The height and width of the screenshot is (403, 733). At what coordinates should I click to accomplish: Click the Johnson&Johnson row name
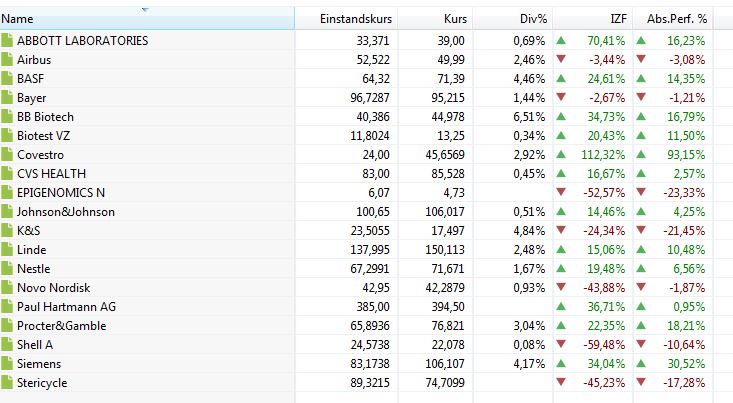coord(66,212)
